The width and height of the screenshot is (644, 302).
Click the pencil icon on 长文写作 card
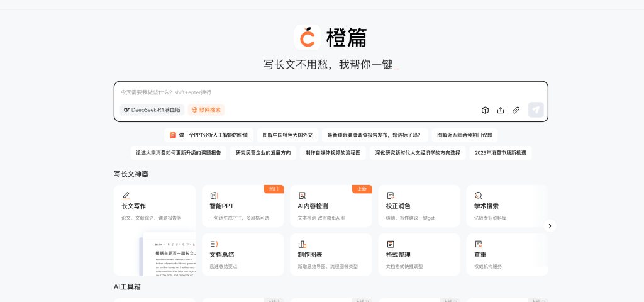(126, 196)
